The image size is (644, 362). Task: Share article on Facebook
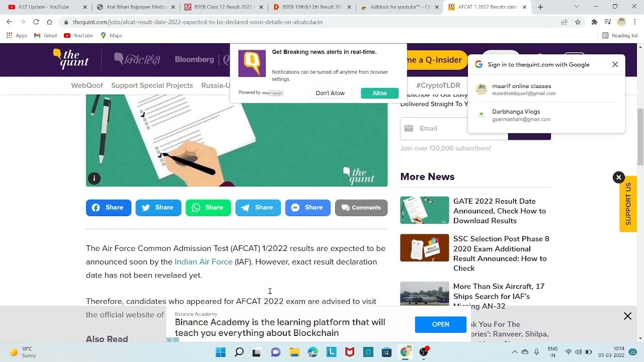click(109, 208)
